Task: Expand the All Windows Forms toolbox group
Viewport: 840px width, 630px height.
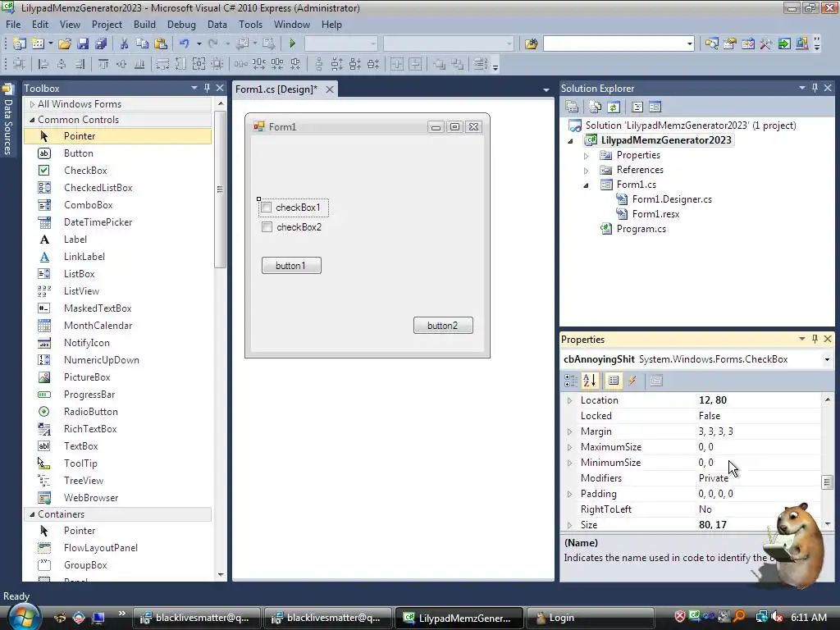Action: [x=32, y=104]
